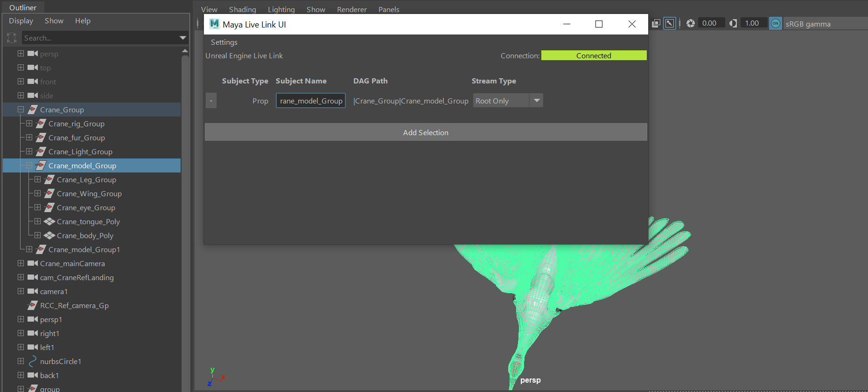Click the Connected status indicator
Image resolution: width=868 pixels, height=392 pixels.
[594, 55]
